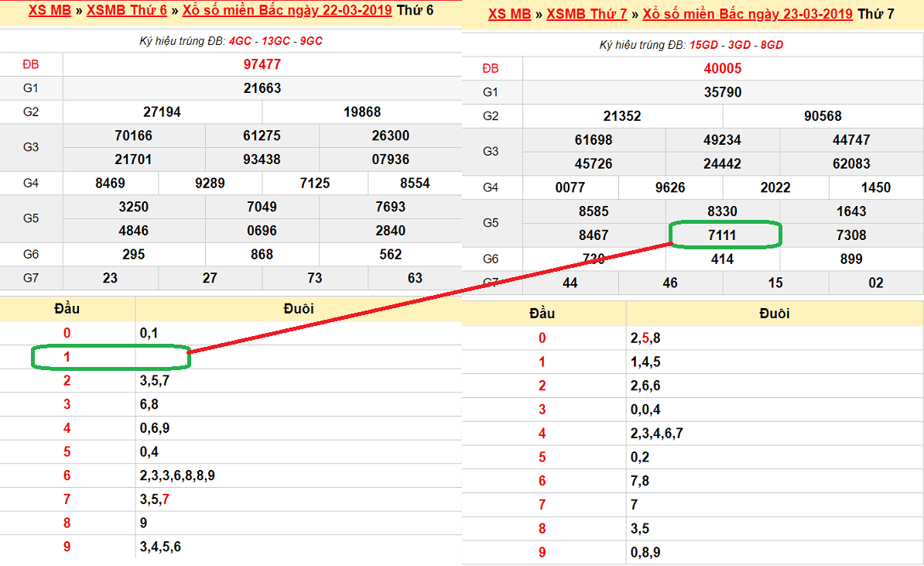This screenshot has width=924, height=566.
Task: Open the XSMB Thứ 7 link
Action: tap(587, 14)
